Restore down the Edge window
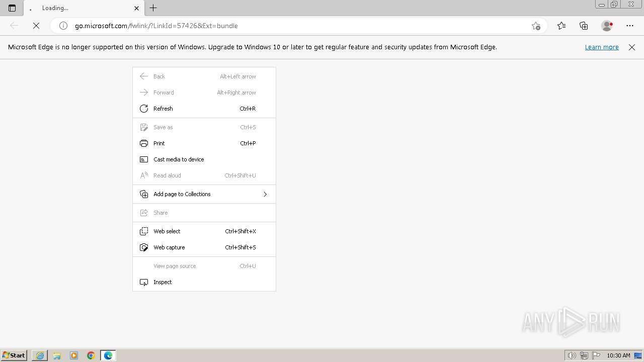The image size is (644, 362). pyautogui.click(x=614, y=5)
